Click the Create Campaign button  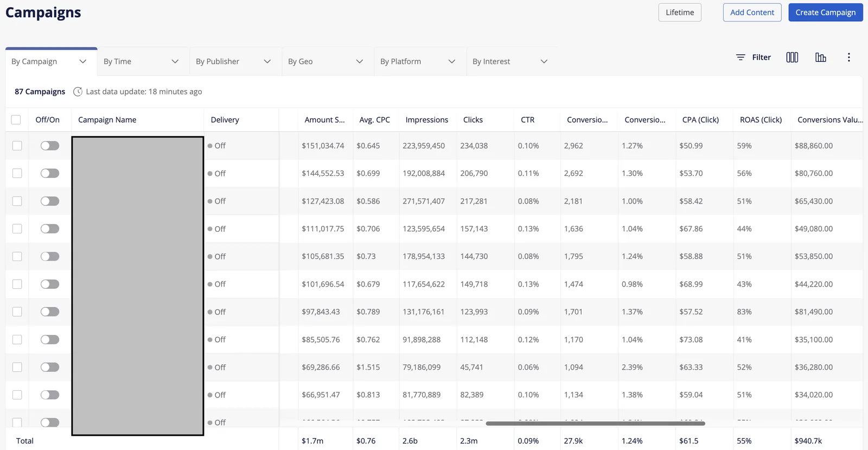click(825, 12)
